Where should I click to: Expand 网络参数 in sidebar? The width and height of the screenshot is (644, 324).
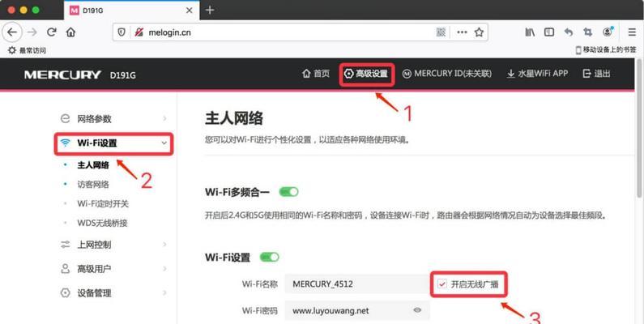click(113, 119)
